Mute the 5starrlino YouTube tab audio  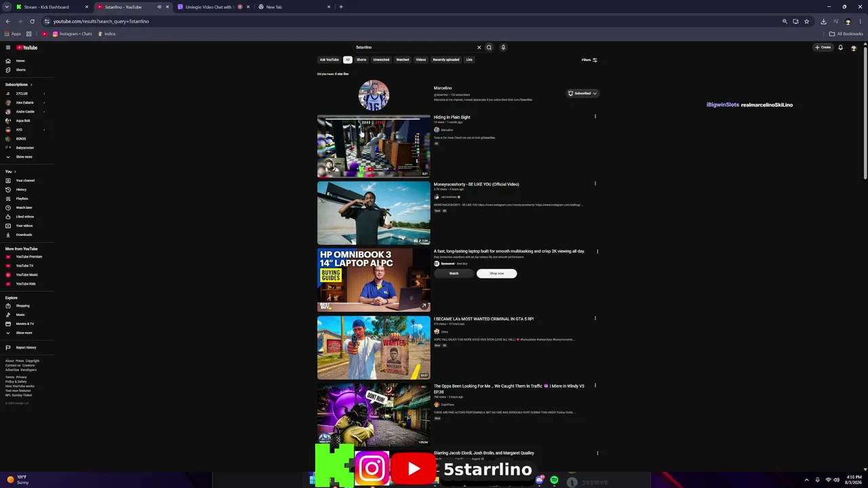click(x=159, y=7)
